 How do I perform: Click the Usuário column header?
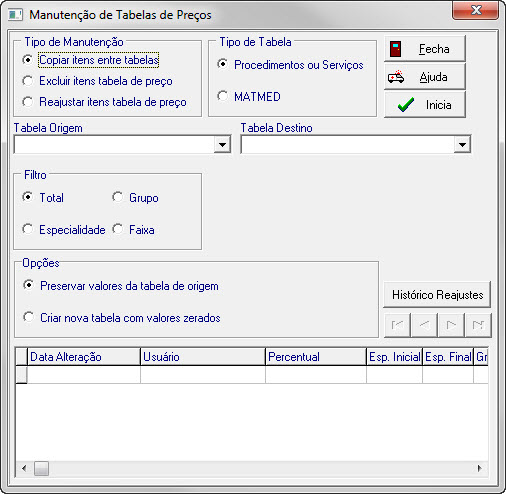[203, 357]
